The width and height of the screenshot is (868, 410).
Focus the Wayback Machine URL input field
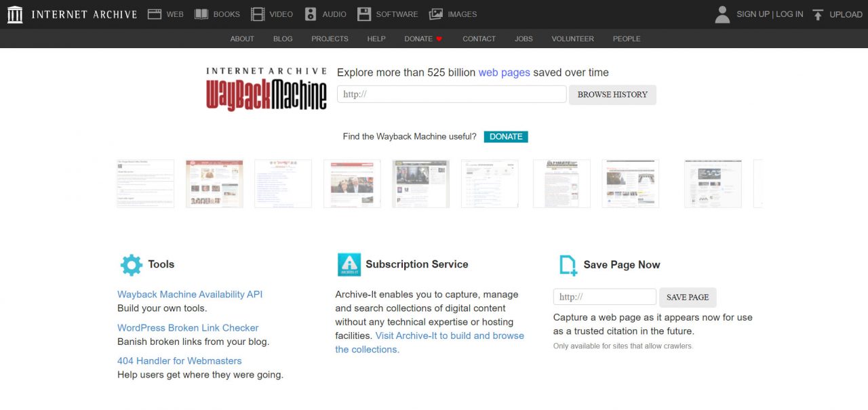pos(452,94)
